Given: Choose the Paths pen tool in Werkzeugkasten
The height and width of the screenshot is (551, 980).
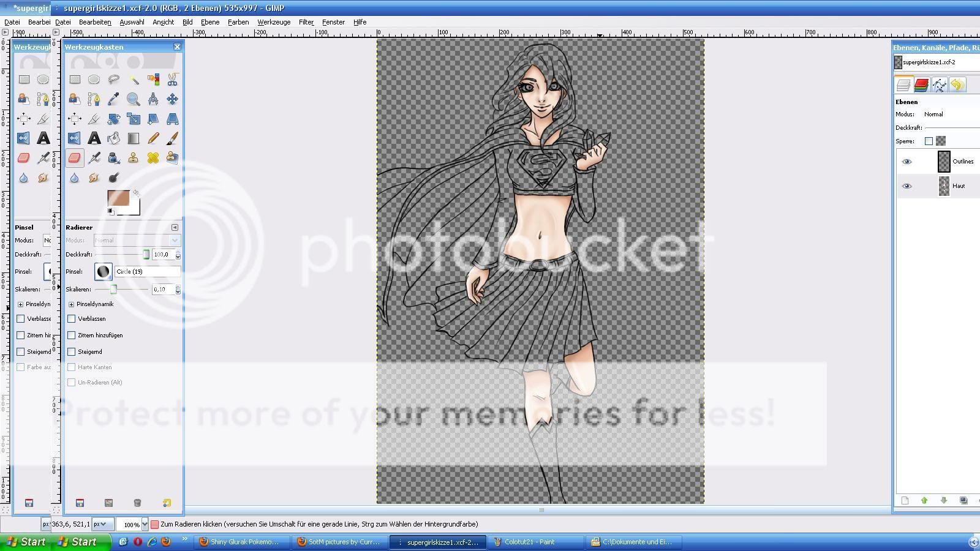Looking at the screenshot, I should coord(94,99).
